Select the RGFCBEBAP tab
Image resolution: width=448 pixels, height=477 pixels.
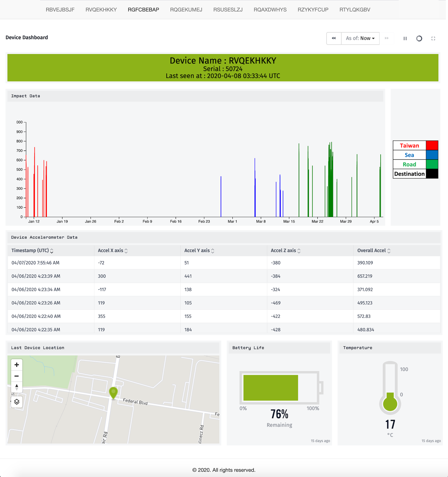(x=143, y=10)
